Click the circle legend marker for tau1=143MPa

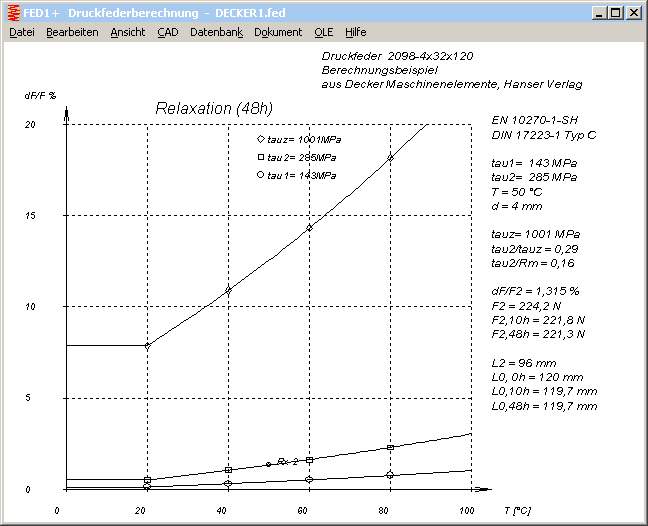point(261,175)
